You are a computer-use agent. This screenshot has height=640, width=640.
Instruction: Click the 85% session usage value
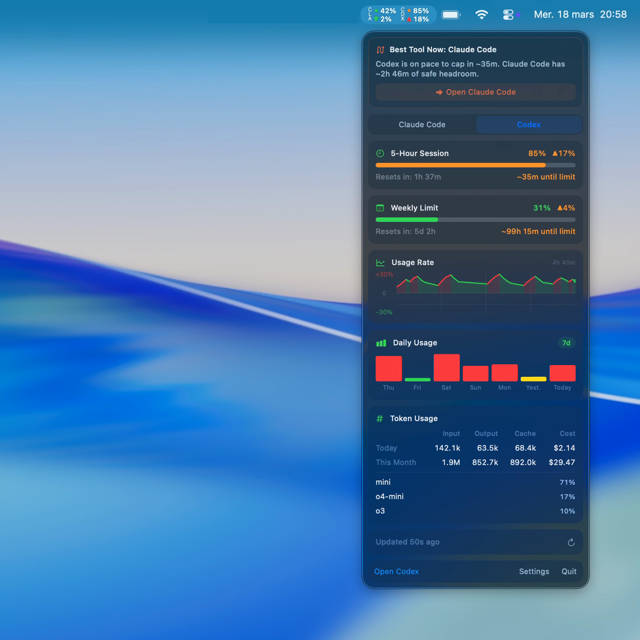(x=537, y=153)
